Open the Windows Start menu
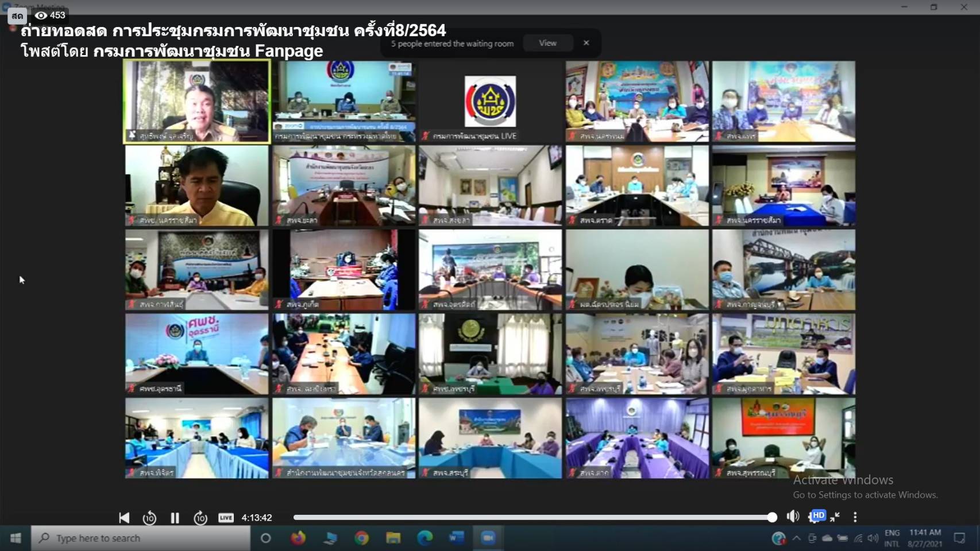The width and height of the screenshot is (980, 551). point(16,538)
